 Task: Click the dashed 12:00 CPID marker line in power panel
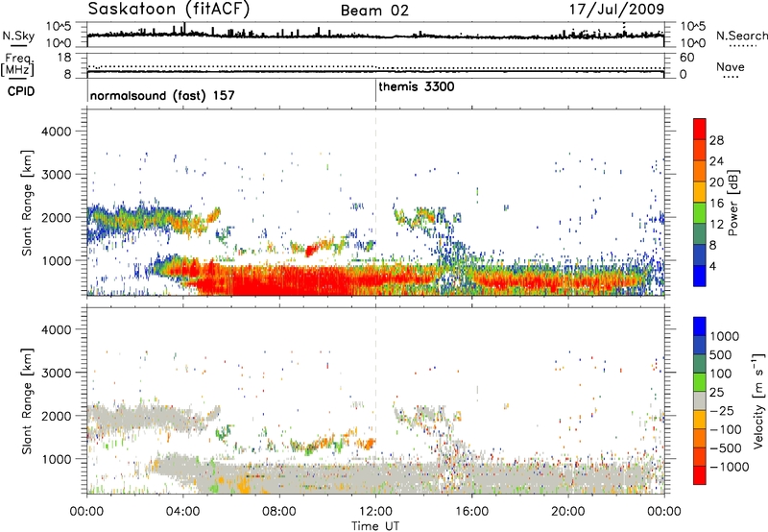tap(375, 203)
